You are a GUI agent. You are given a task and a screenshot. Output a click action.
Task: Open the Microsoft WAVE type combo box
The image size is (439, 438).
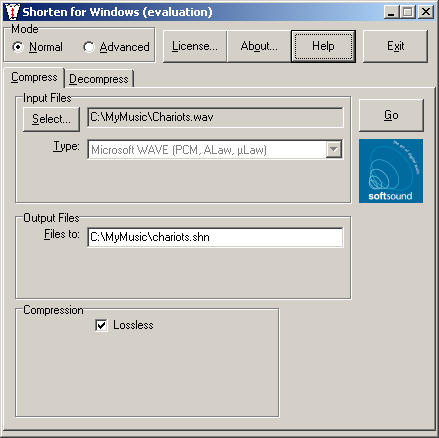pos(215,150)
